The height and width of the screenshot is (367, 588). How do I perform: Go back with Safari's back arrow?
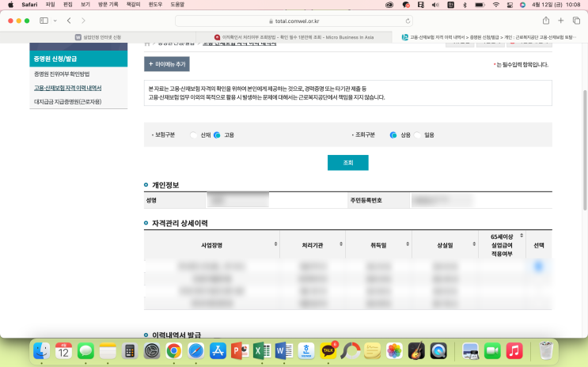click(69, 21)
